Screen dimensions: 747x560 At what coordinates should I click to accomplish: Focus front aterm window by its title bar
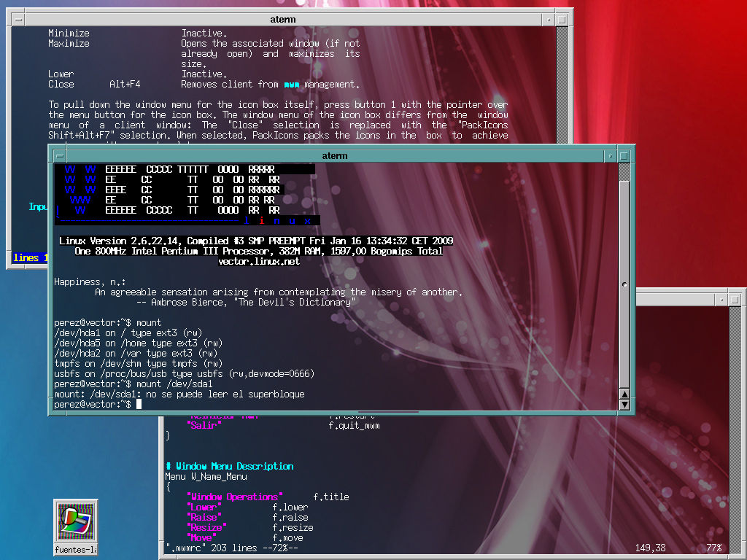(335, 156)
